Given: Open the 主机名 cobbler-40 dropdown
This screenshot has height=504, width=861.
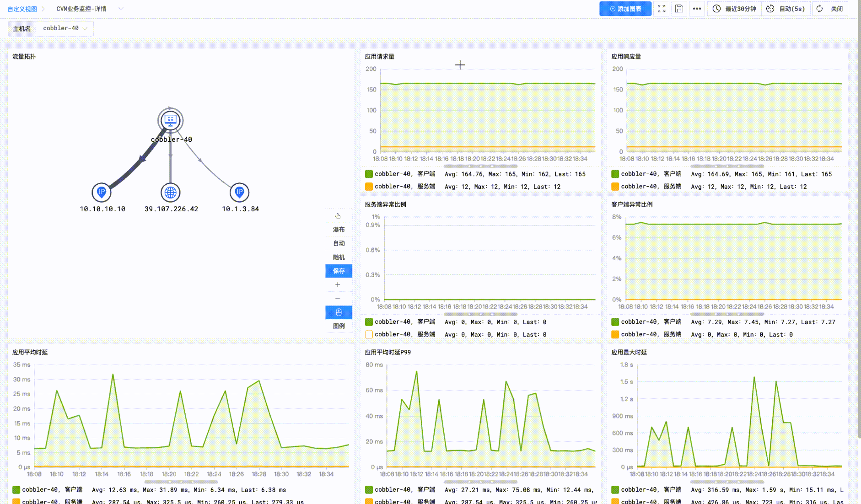Looking at the screenshot, I should pyautogui.click(x=65, y=28).
